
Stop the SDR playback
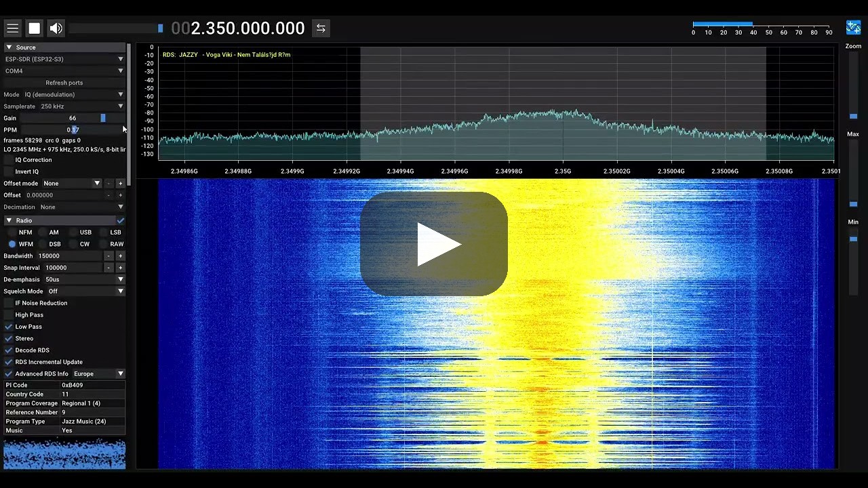click(x=34, y=28)
